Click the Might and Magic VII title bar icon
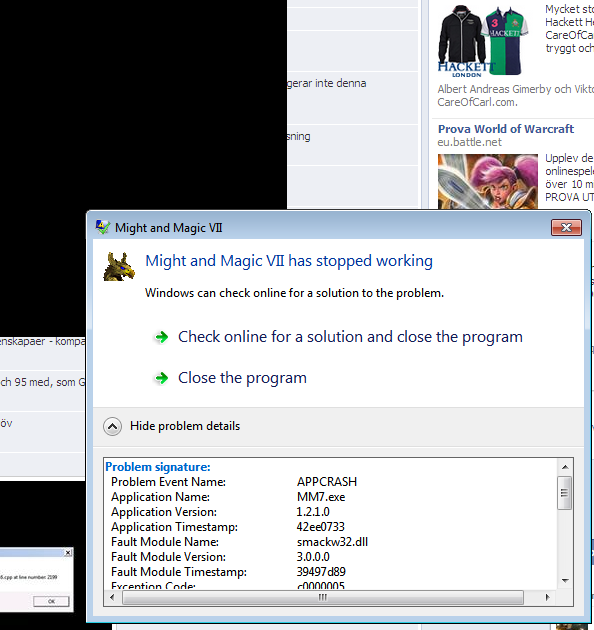 (x=103, y=227)
